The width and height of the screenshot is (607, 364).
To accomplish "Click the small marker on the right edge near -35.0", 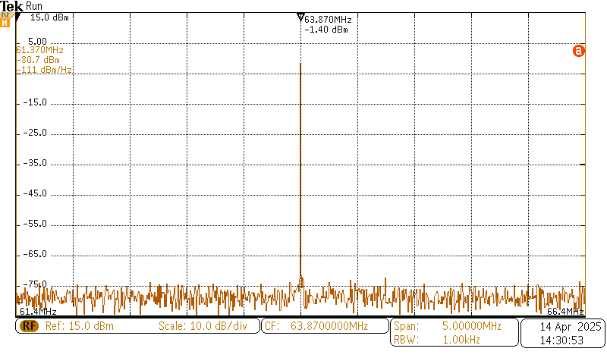I will click(x=583, y=163).
